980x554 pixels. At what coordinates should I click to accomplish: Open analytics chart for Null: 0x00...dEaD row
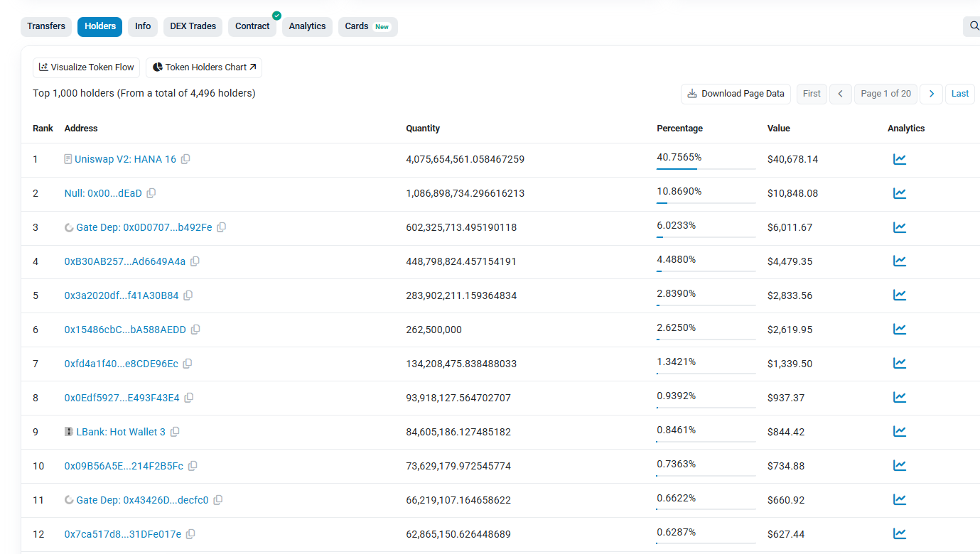pyautogui.click(x=900, y=193)
